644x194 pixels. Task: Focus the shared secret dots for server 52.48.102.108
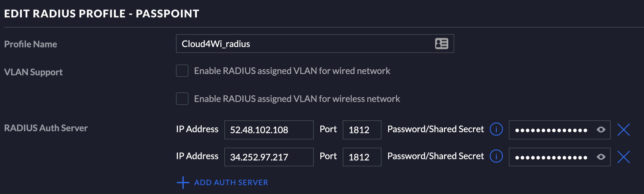pos(551,130)
